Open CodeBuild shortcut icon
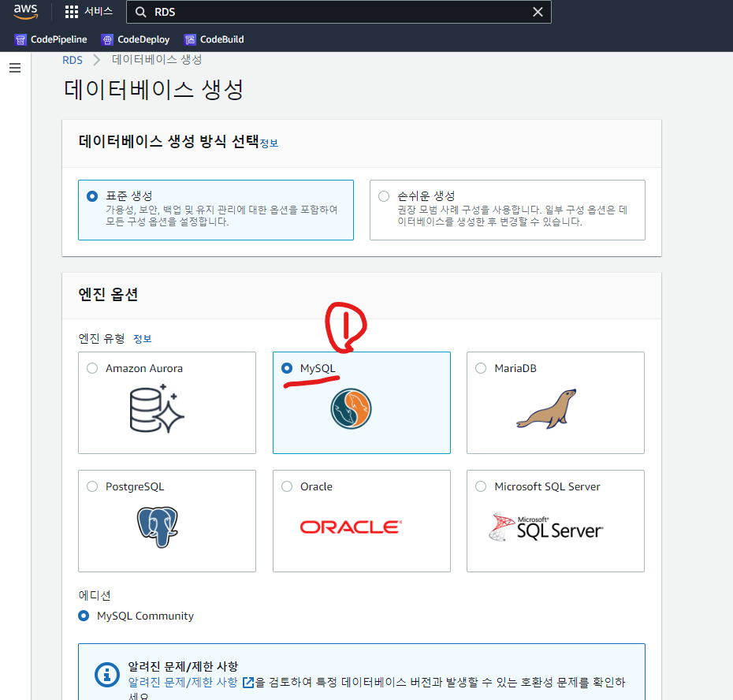Image resolution: width=733 pixels, height=700 pixels. tap(190, 39)
